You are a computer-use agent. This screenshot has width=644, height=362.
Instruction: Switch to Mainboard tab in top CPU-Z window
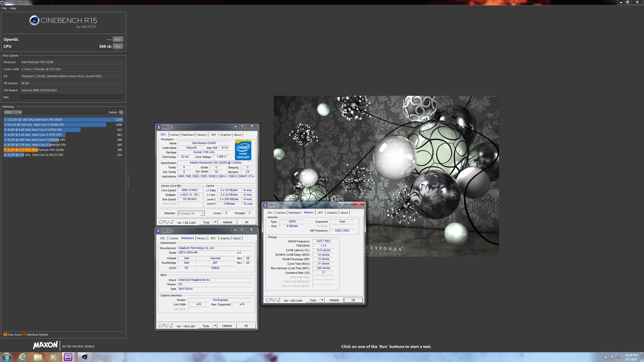[188, 135]
